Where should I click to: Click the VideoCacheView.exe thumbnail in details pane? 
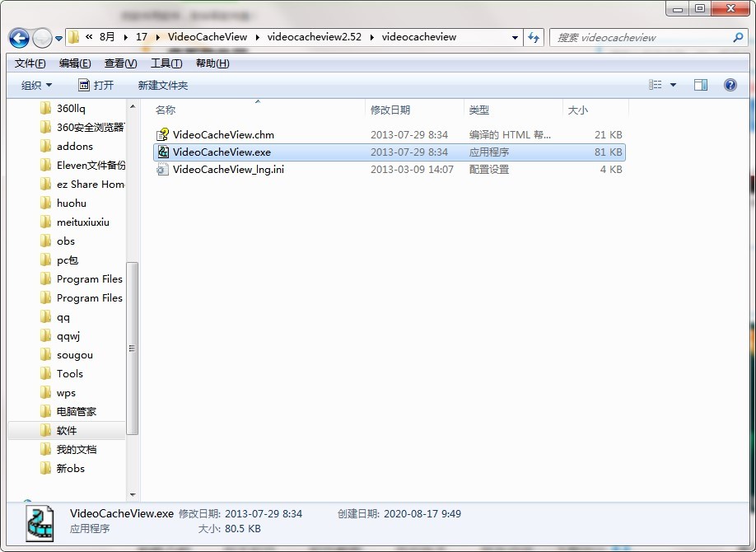pyautogui.click(x=40, y=523)
